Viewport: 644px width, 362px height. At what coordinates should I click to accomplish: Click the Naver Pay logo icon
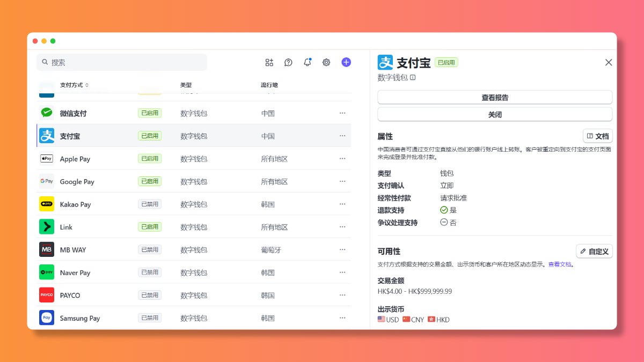[47, 272]
